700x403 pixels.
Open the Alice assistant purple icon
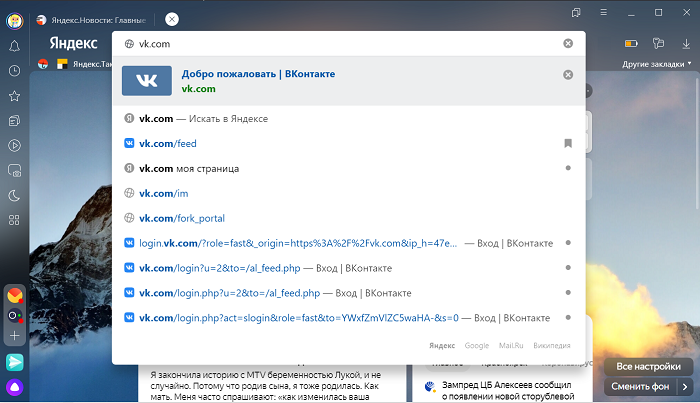click(15, 387)
